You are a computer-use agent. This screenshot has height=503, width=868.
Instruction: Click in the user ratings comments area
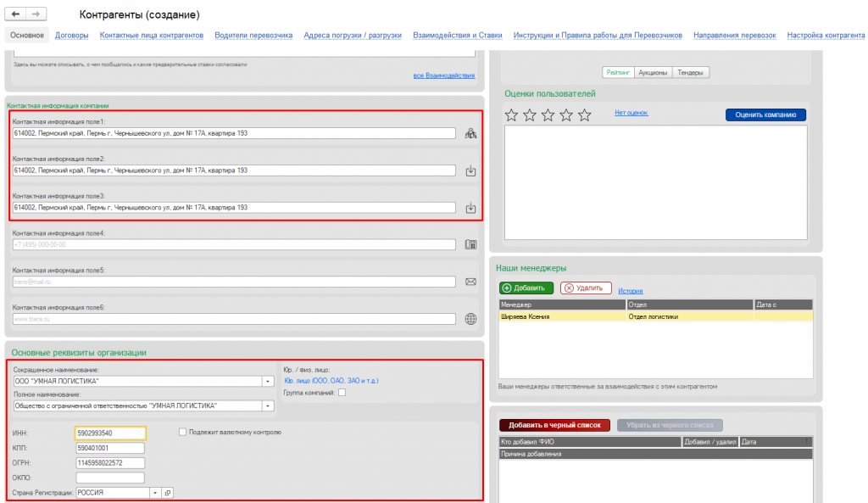(x=655, y=183)
